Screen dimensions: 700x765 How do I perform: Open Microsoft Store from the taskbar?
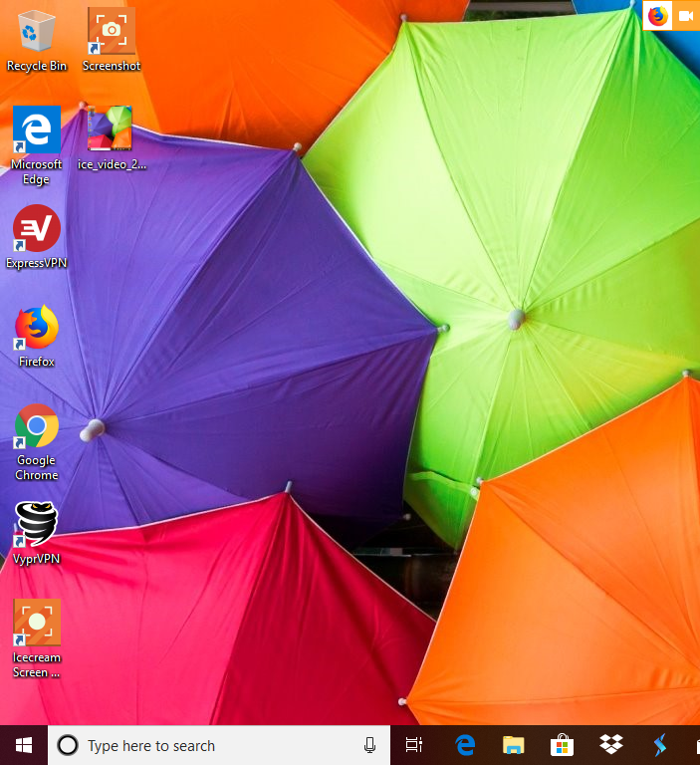coord(562,745)
